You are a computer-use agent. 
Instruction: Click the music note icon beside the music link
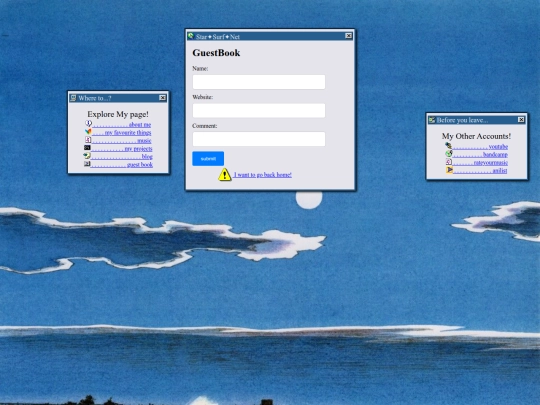[x=88, y=140]
